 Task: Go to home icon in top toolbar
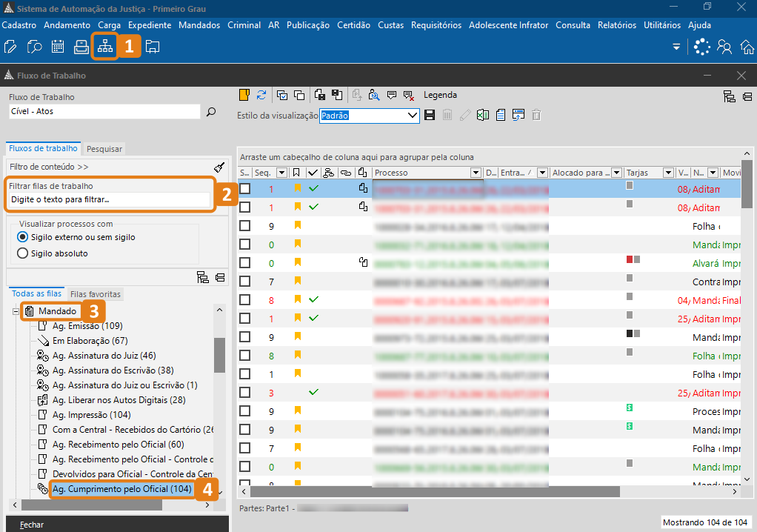click(747, 47)
